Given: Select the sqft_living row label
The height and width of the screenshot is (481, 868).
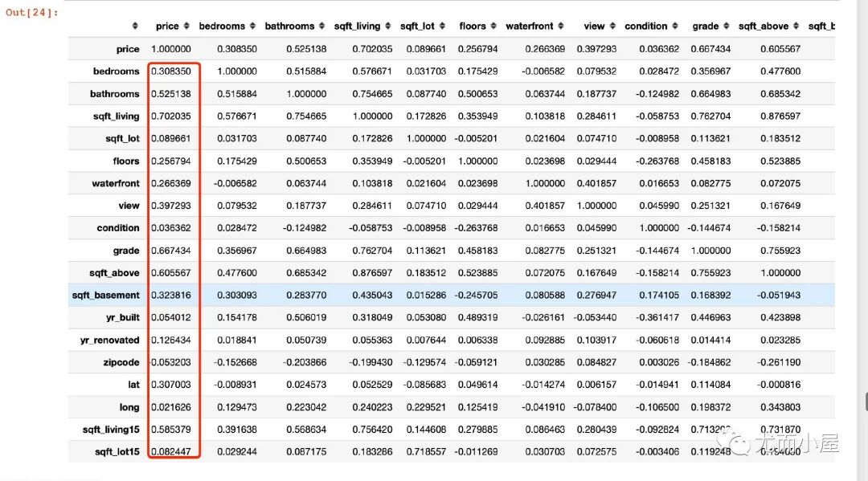Looking at the screenshot, I should tap(117, 116).
